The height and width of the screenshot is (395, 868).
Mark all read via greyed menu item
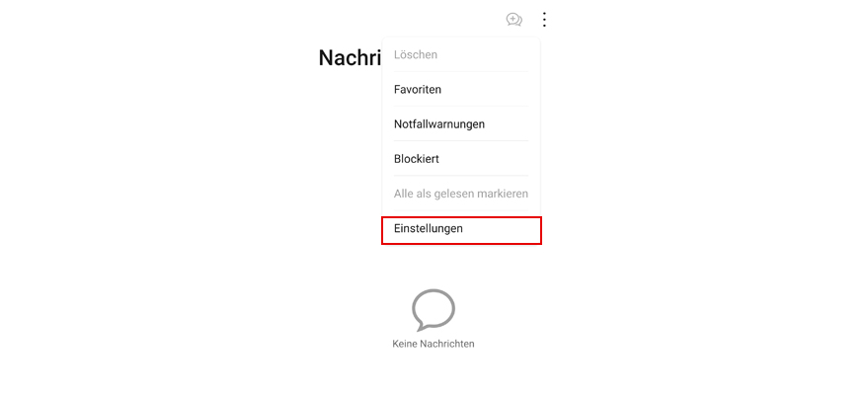point(461,194)
